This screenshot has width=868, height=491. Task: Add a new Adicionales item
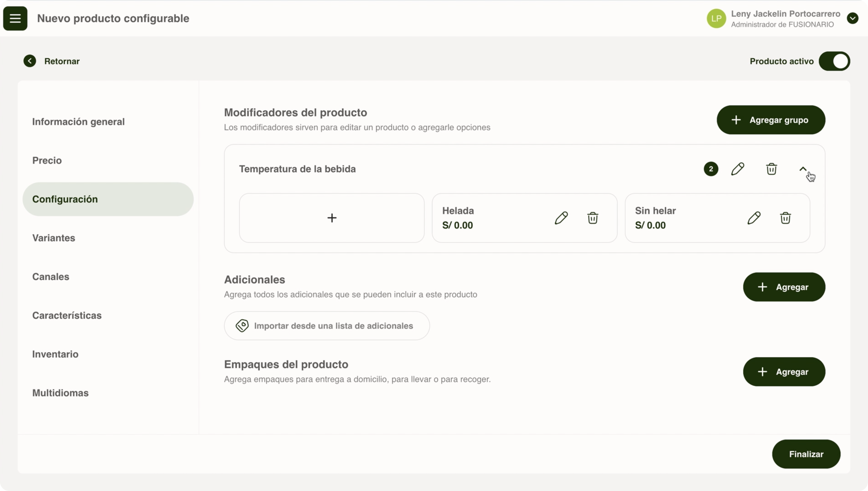pos(784,287)
